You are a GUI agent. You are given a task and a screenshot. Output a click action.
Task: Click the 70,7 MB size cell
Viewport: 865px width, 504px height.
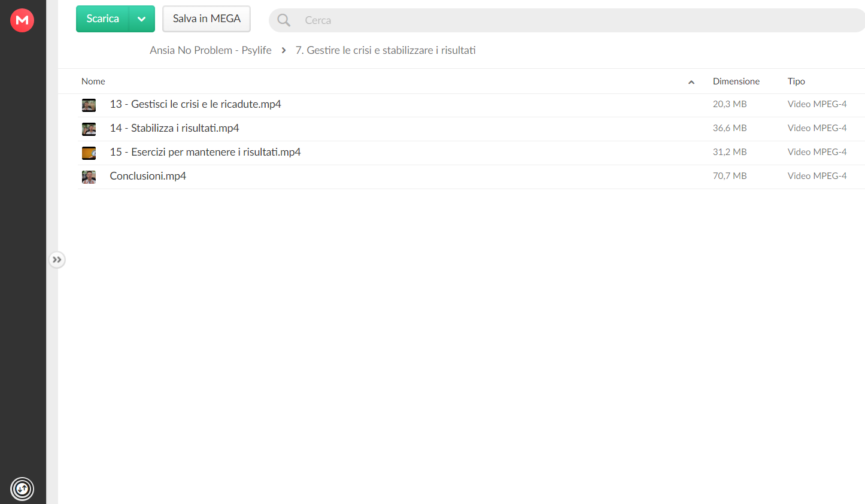730,176
